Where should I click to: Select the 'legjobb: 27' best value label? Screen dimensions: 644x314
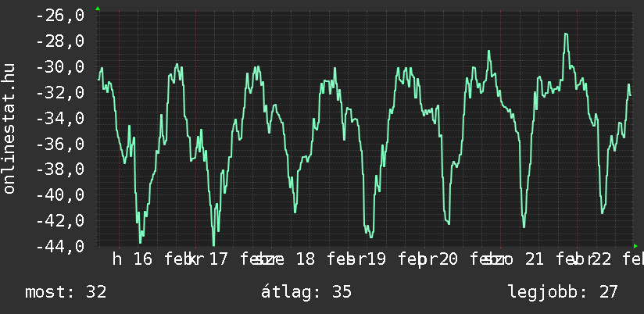pos(563,292)
